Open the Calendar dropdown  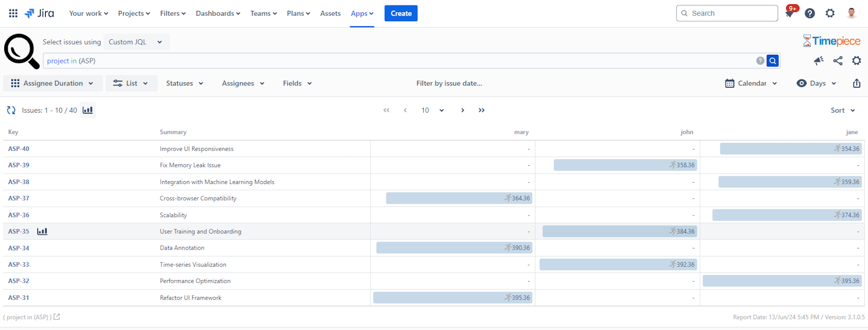(x=752, y=83)
